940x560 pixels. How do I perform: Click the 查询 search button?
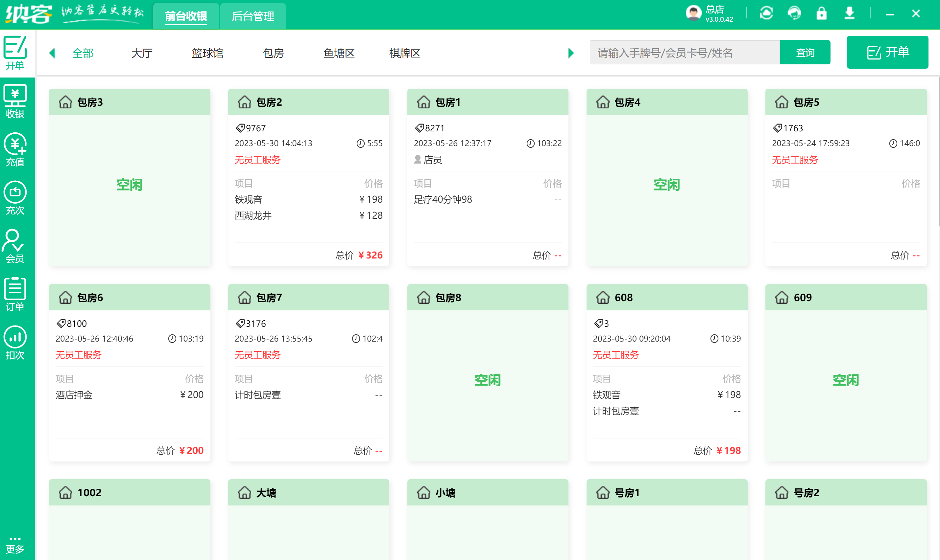(x=805, y=52)
